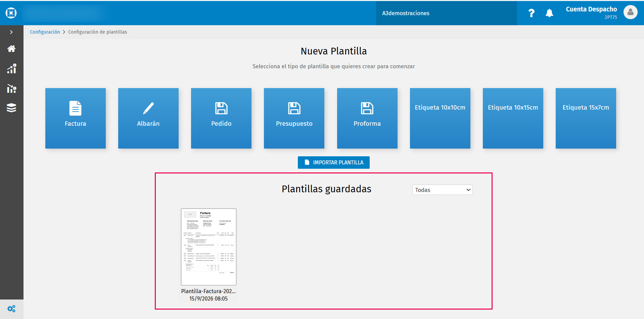644x319 pixels.
Task: Open settings via the gears icon
Action: (11, 309)
